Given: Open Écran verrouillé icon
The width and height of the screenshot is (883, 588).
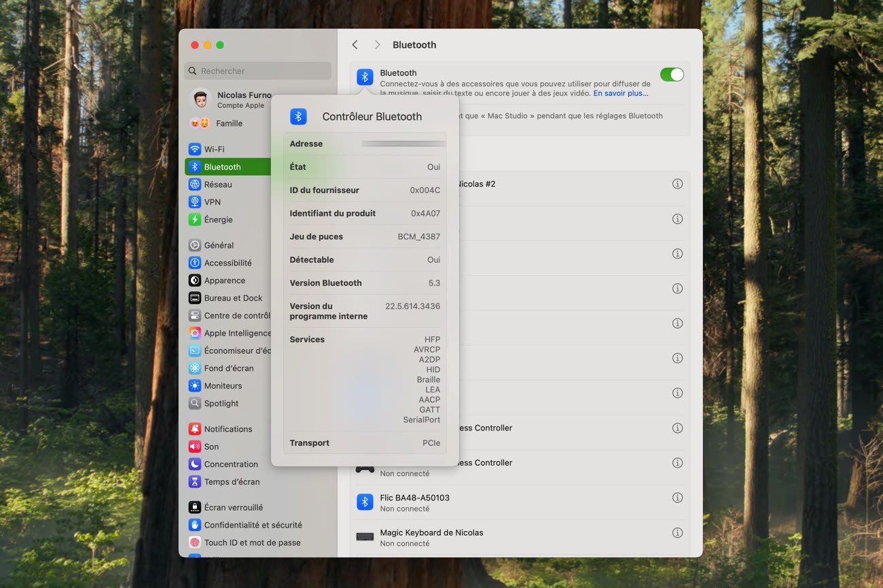Looking at the screenshot, I should pyautogui.click(x=195, y=507).
